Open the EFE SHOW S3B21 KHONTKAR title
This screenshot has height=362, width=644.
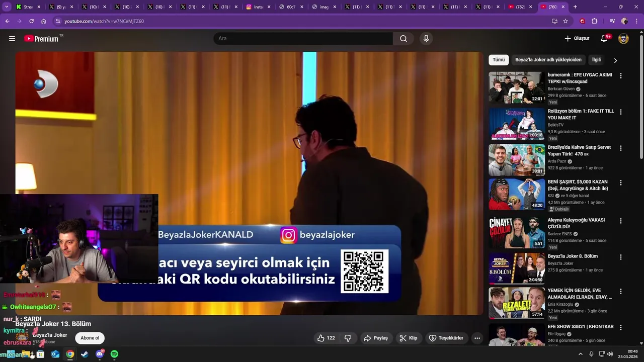point(581,327)
